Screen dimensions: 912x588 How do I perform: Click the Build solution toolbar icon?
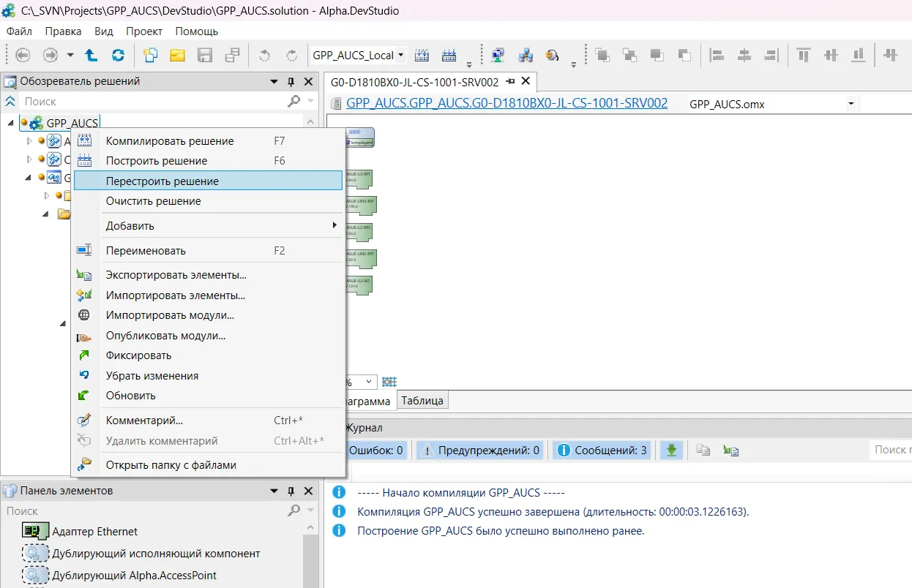449,55
